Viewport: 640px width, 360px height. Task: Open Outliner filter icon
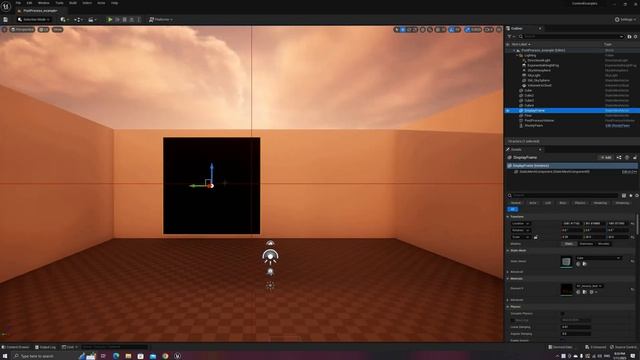509,37
